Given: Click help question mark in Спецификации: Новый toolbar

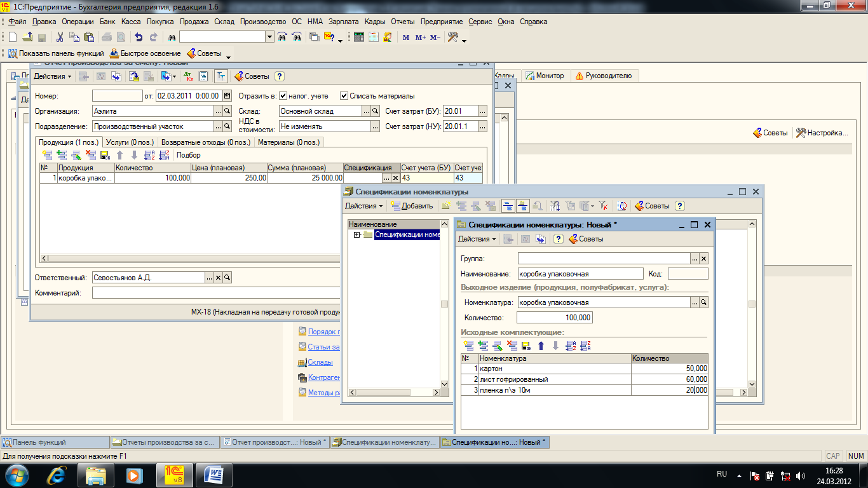Looking at the screenshot, I should click(x=559, y=239).
